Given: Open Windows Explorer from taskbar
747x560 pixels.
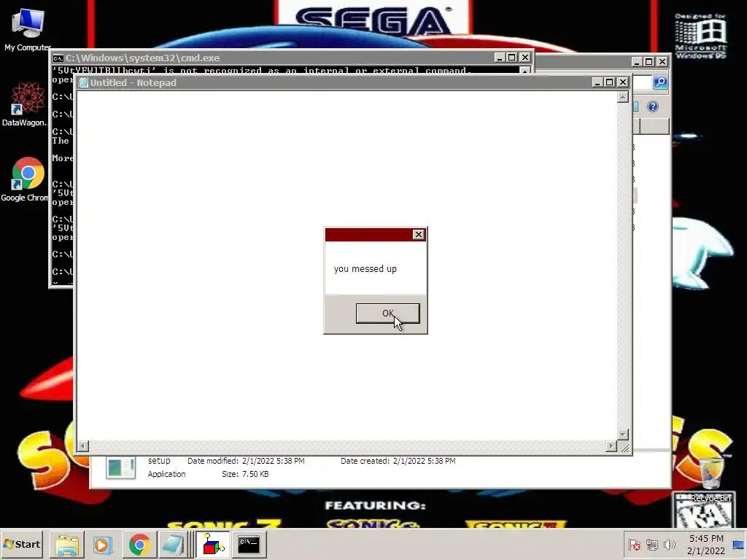Looking at the screenshot, I should tap(67, 545).
